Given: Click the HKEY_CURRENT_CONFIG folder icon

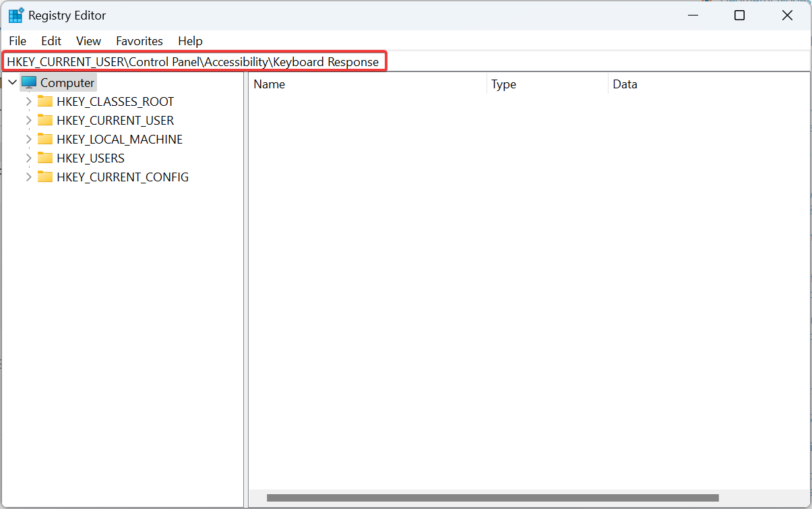Looking at the screenshot, I should tap(45, 177).
